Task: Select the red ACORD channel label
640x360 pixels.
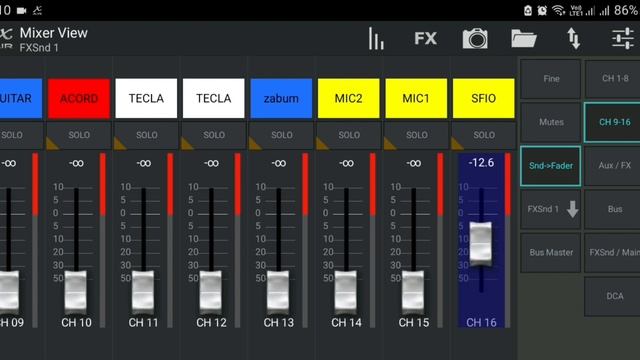Action: coord(79,98)
